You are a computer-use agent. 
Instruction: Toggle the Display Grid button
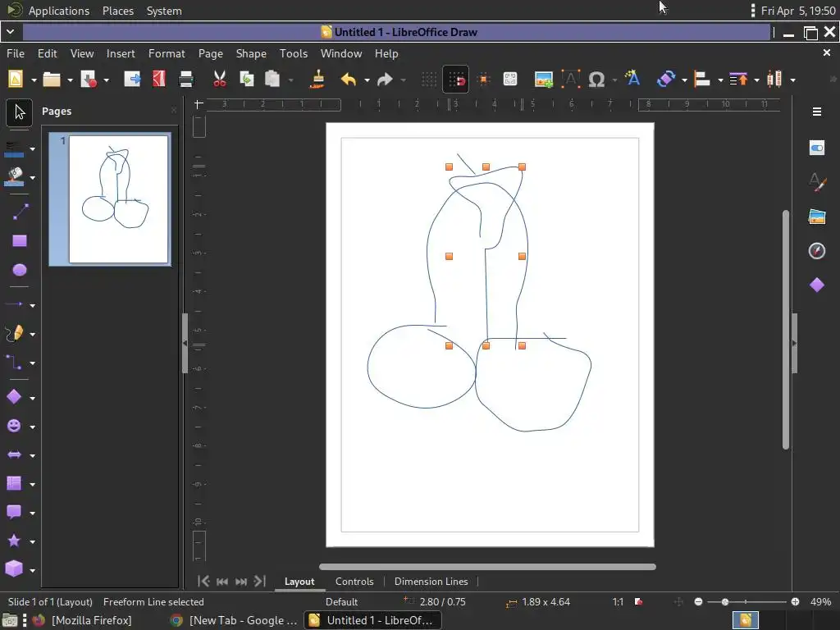(x=429, y=80)
